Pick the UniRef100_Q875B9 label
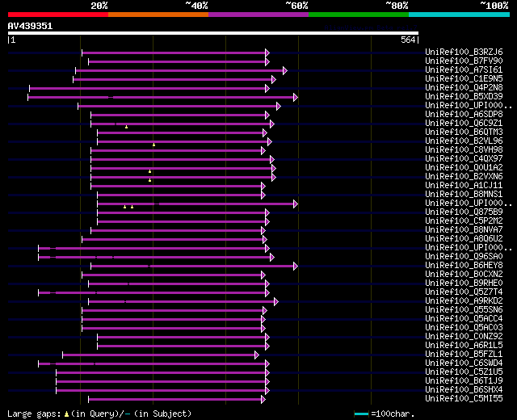This screenshot has width=517, height=420. coord(464,212)
